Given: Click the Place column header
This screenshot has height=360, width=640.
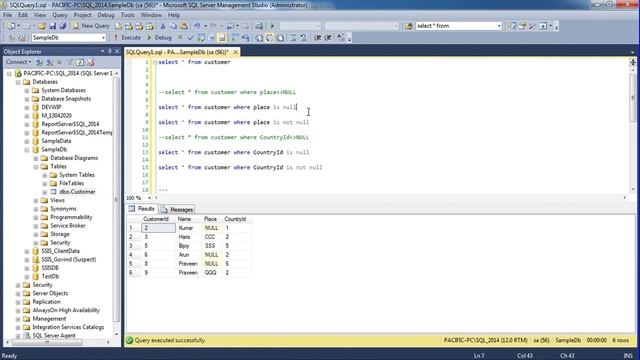Looking at the screenshot, I should [211, 219].
